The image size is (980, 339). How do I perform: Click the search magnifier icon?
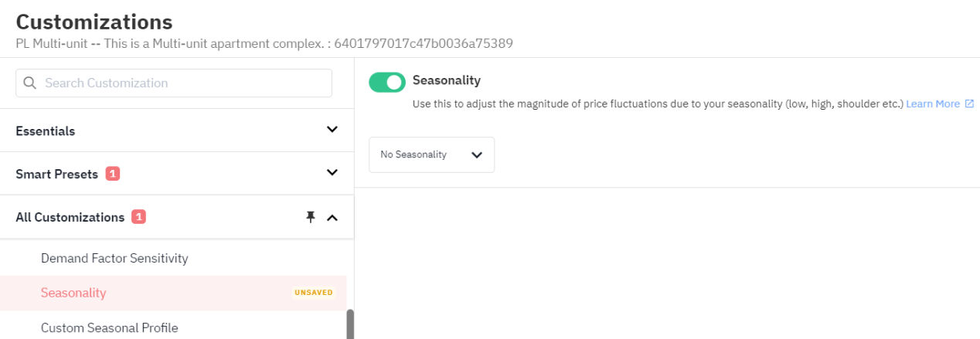tap(30, 83)
